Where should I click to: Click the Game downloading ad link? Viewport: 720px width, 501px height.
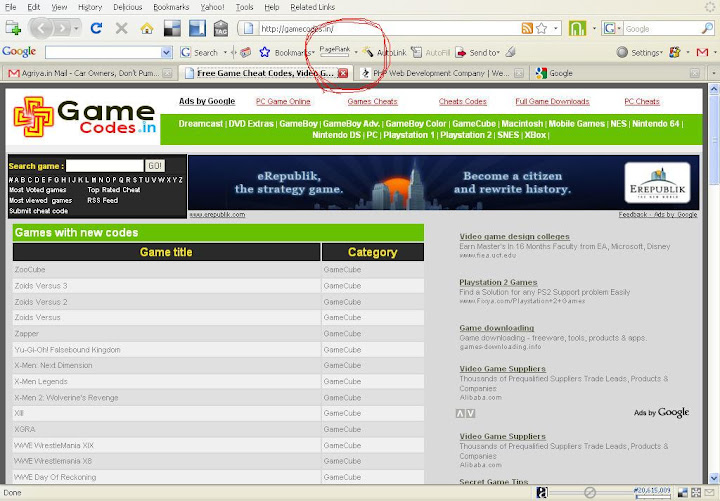pos(496,328)
